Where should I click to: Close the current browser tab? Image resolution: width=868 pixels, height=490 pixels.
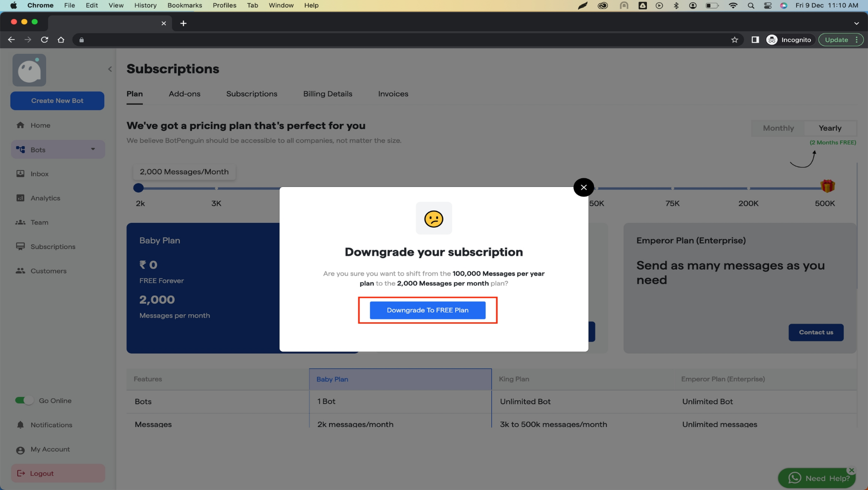(163, 23)
